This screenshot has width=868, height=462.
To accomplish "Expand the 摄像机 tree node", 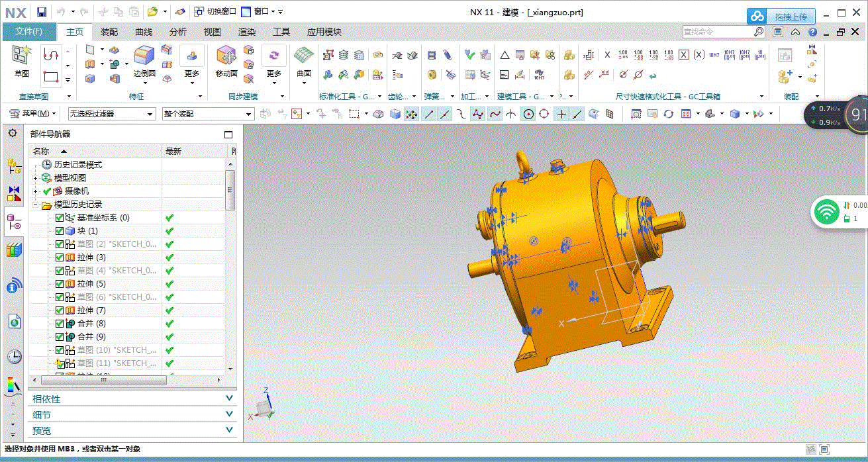I will click(35, 191).
